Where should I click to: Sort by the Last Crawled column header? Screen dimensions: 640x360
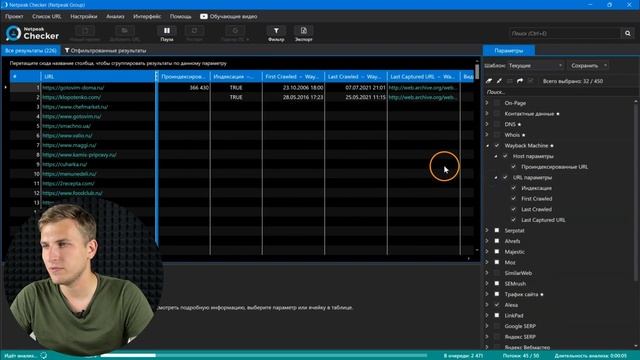click(356, 76)
